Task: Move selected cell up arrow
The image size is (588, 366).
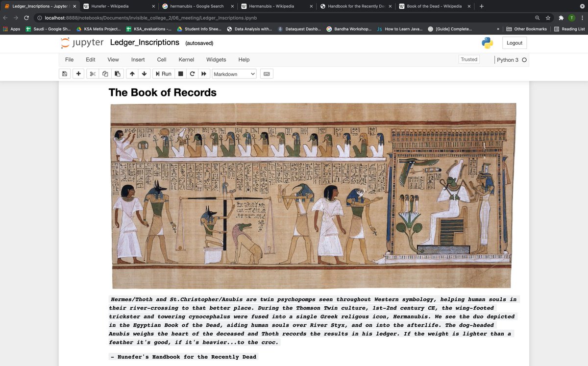Action: point(132,74)
